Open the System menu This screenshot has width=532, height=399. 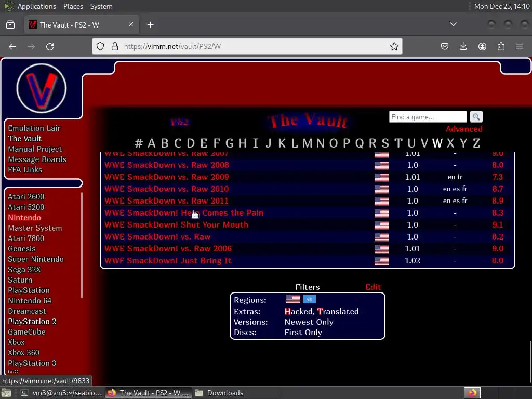[x=101, y=6]
